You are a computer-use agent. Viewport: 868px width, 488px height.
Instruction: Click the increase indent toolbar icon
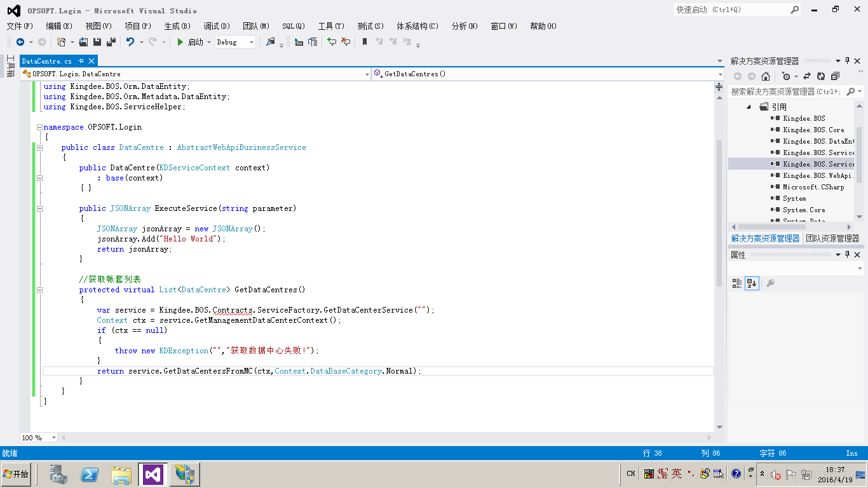pyautogui.click(x=313, y=42)
